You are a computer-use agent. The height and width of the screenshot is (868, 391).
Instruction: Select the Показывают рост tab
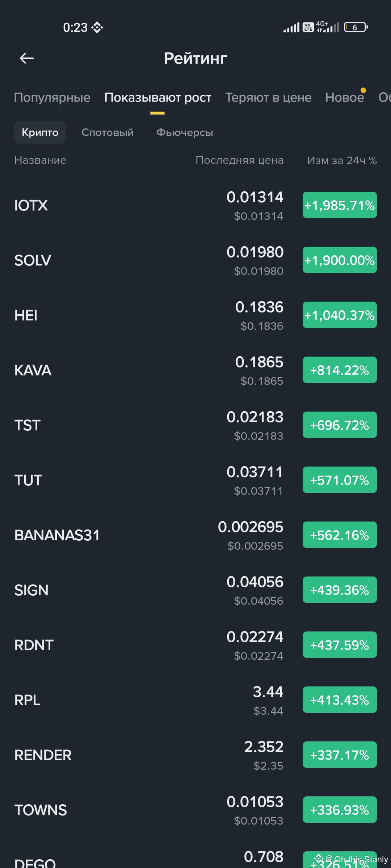click(157, 97)
